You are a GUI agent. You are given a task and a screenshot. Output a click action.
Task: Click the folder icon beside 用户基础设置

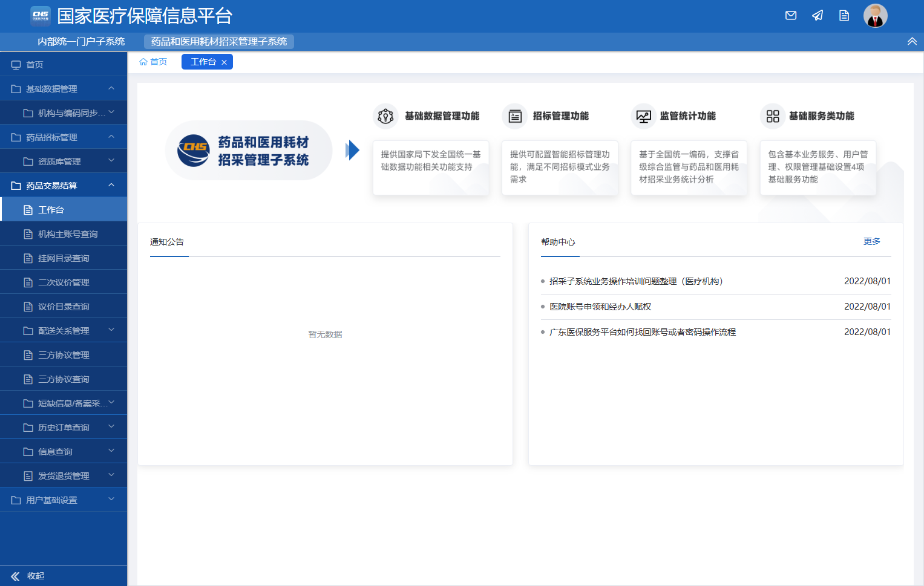pyautogui.click(x=16, y=500)
